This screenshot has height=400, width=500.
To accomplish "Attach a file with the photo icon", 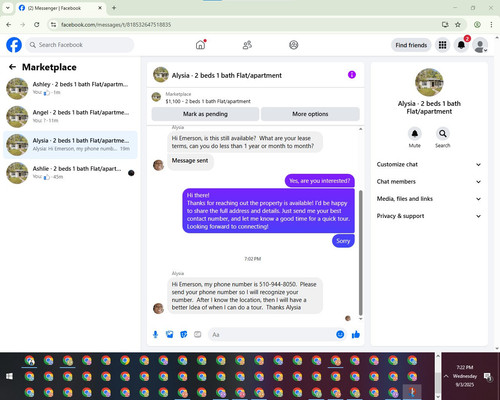I will coord(170,334).
